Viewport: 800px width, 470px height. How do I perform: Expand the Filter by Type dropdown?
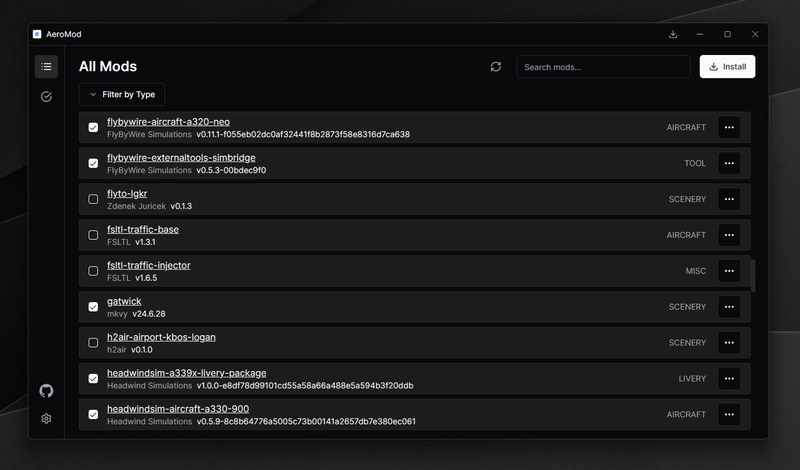click(x=122, y=95)
